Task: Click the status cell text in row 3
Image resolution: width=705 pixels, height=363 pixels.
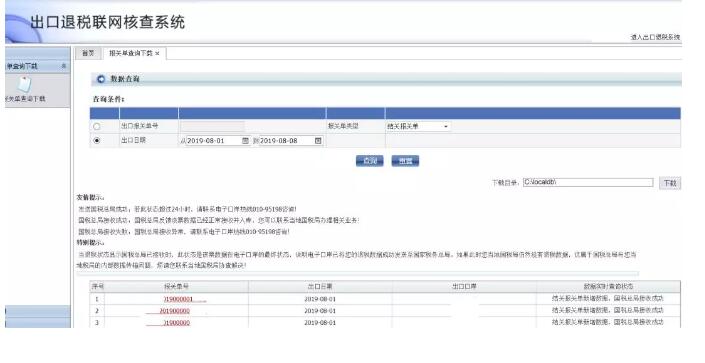Action: coord(608,322)
